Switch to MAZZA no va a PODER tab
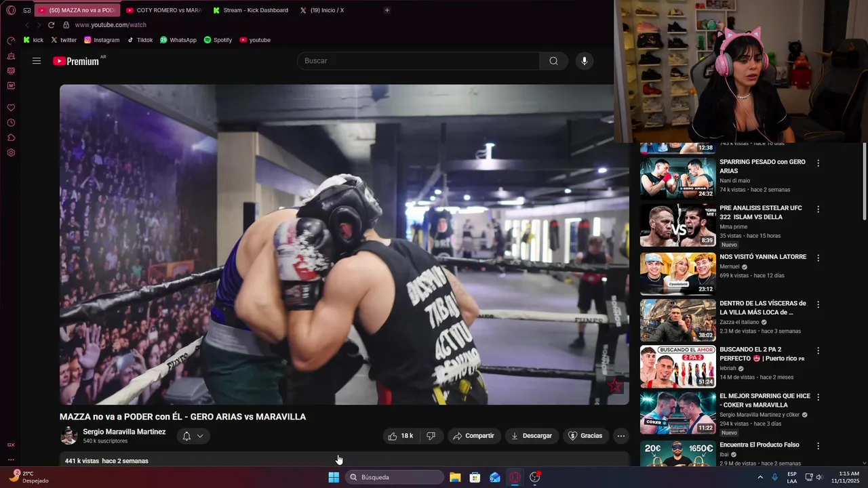Image resolution: width=868 pixels, height=488 pixels. tap(76, 10)
